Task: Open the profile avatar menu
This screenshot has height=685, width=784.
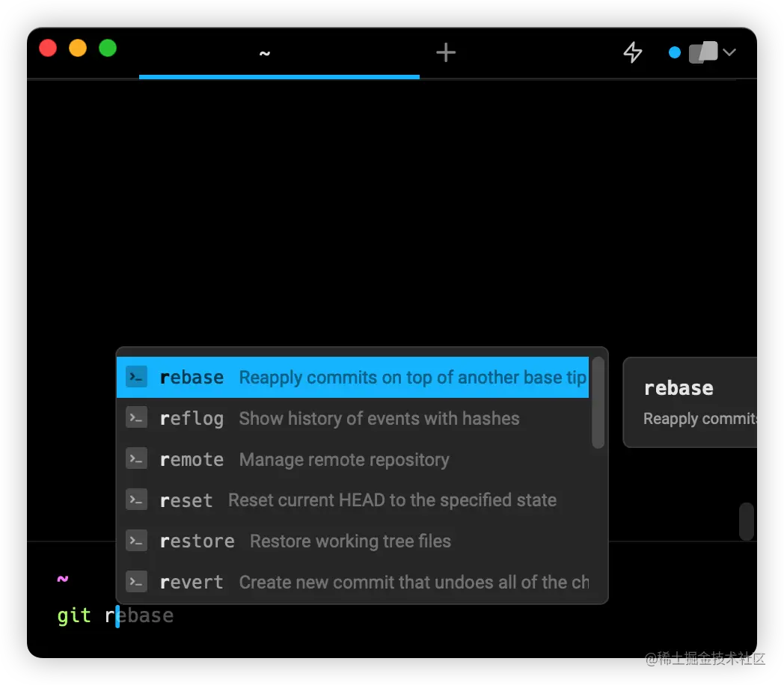Action: [x=703, y=52]
